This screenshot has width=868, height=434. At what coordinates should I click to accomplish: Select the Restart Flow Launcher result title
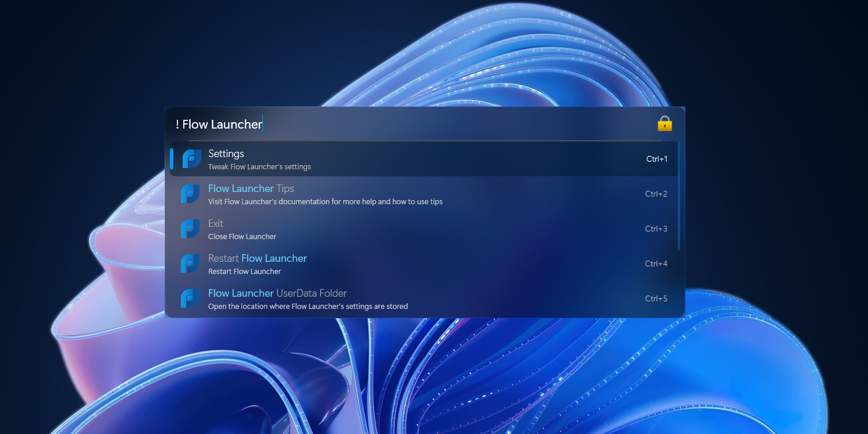pyautogui.click(x=257, y=258)
